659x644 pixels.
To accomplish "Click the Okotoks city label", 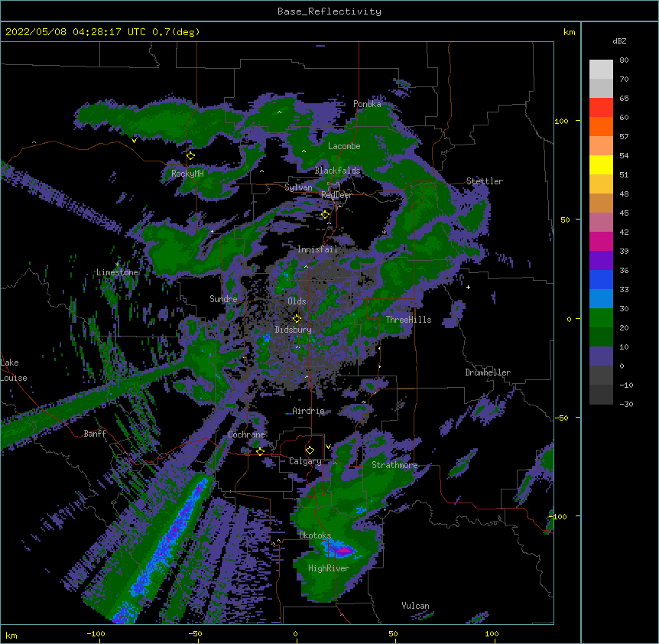I will [315, 535].
